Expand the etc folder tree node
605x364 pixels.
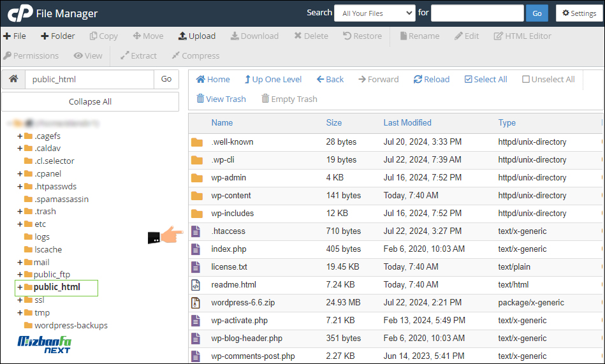coord(20,224)
